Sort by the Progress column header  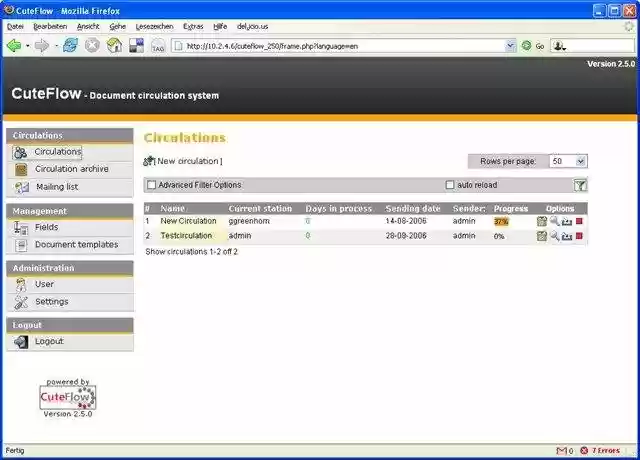pos(511,208)
